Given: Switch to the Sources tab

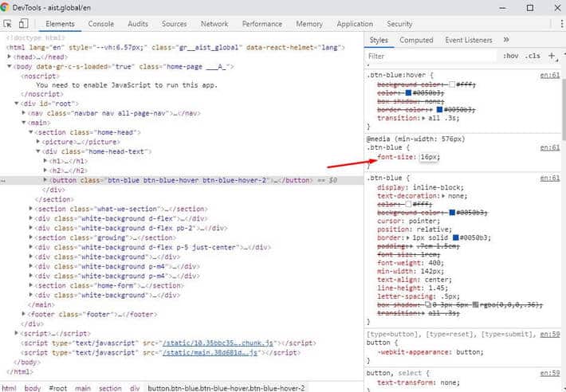Looking at the screenshot, I should click(x=174, y=24).
